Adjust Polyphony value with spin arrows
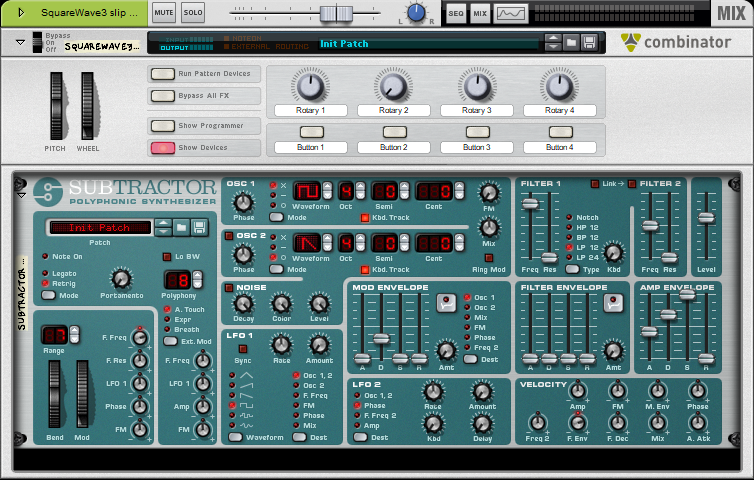Viewport: 754px width, 480px height. pyautogui.click(x=197, y=279)
